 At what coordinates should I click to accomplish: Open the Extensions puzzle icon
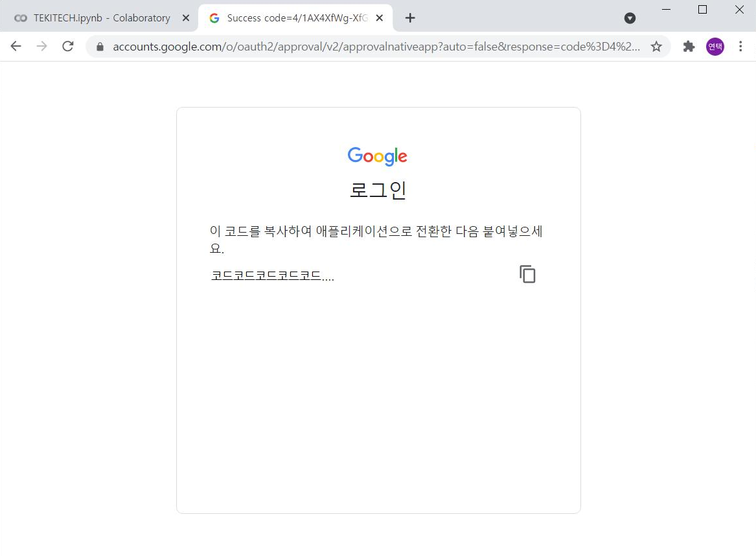click(689, 47)
